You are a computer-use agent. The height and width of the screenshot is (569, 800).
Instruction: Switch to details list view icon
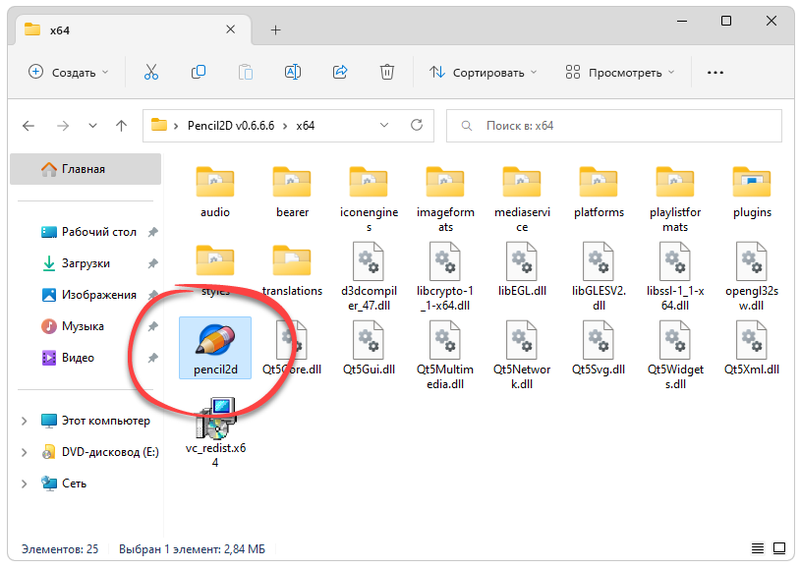tap(758, 549)
